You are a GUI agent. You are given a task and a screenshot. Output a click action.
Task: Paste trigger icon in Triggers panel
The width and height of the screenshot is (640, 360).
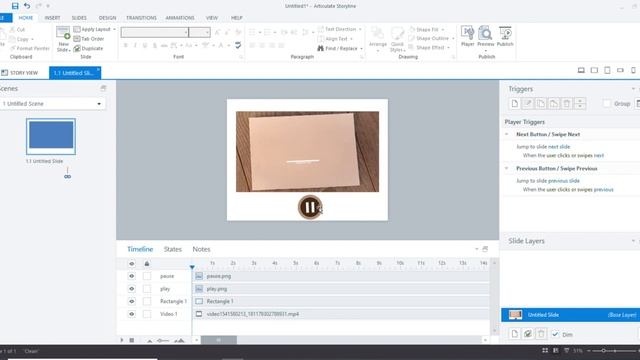coord(554,104)
